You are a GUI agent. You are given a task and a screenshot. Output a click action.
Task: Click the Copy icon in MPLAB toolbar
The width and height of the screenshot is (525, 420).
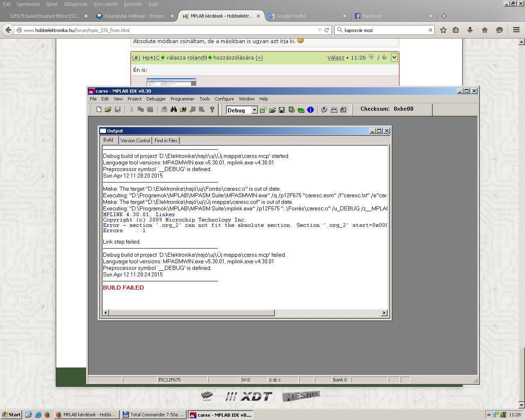click(141, 110)
